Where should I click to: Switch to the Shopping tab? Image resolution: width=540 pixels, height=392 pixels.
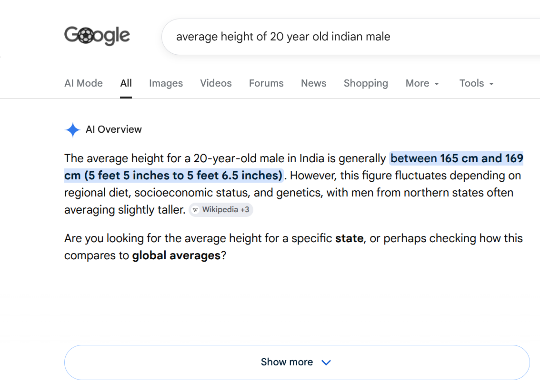pos(366,83)
